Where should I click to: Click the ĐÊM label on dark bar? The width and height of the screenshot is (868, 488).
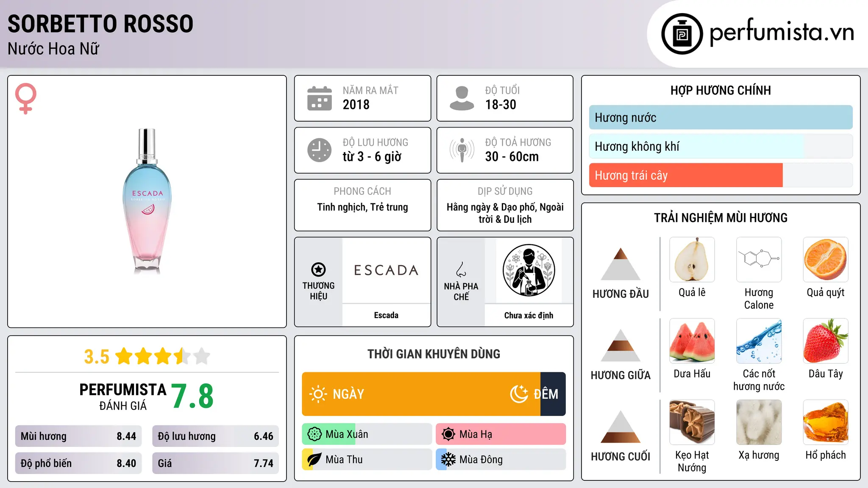point(546,394)
